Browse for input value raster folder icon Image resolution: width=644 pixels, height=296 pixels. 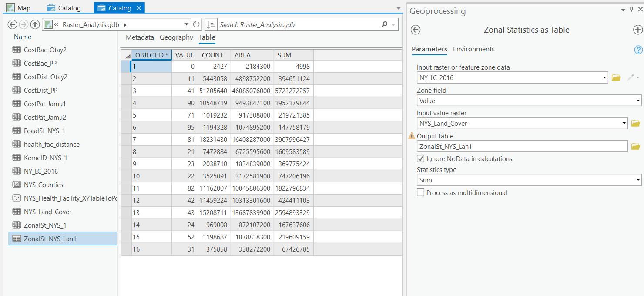point(635,124)
